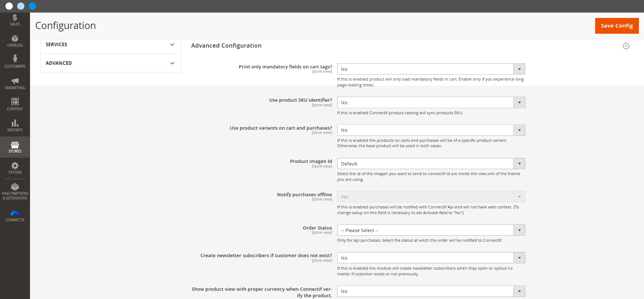644x299 pixels.
Task: Click "Create newsletter subscribers if customer does not exist?" label
Action: tap(266, 255)
